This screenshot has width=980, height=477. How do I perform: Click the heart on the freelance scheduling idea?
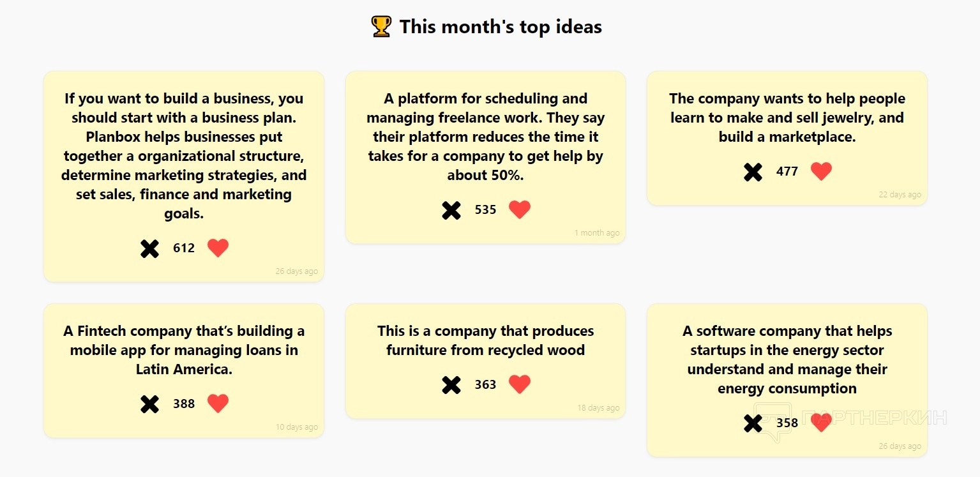(519, 209)
